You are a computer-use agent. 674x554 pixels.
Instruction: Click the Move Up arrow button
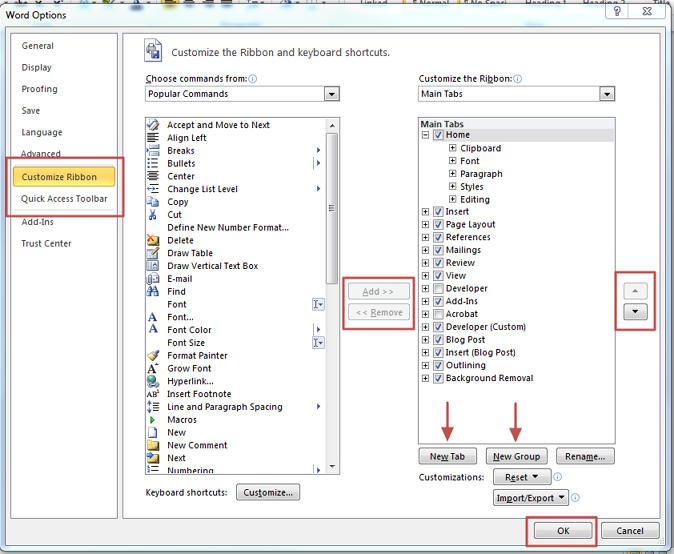636,291
